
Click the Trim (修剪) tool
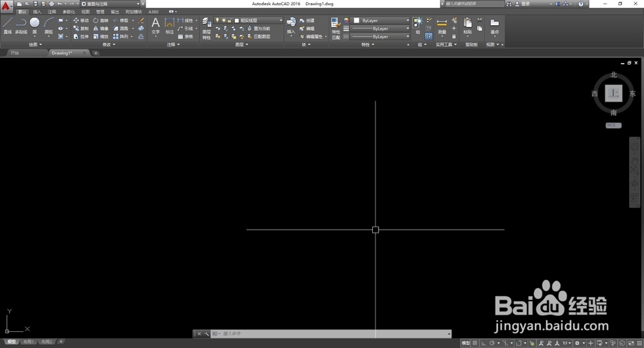(121, 20)
